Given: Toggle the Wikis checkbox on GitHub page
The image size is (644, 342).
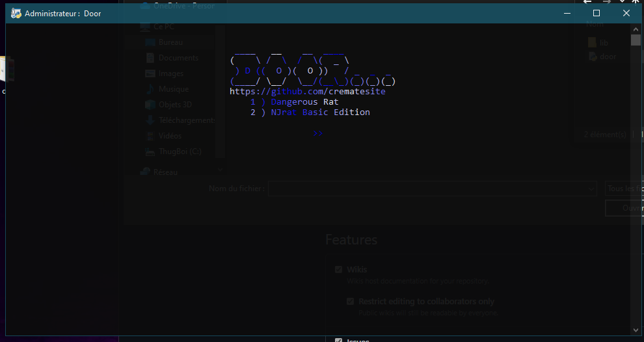Looking at the screenshot, I should (338, 270).
